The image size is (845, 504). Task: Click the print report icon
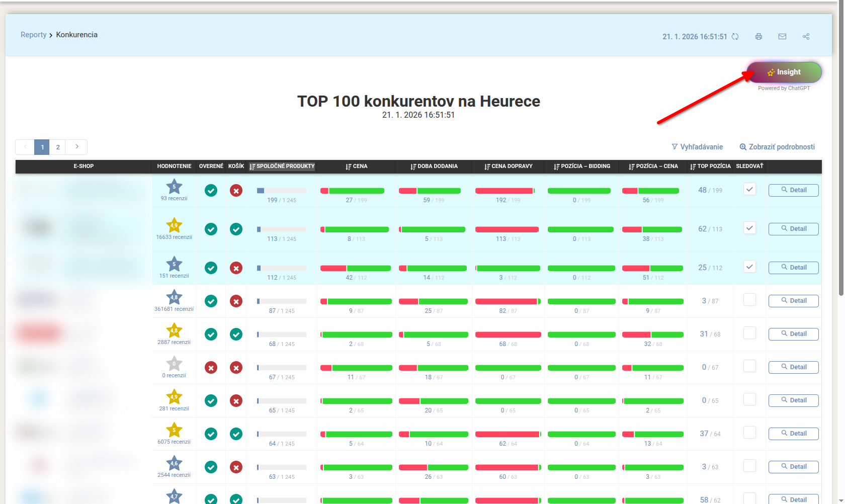[758, 37]
